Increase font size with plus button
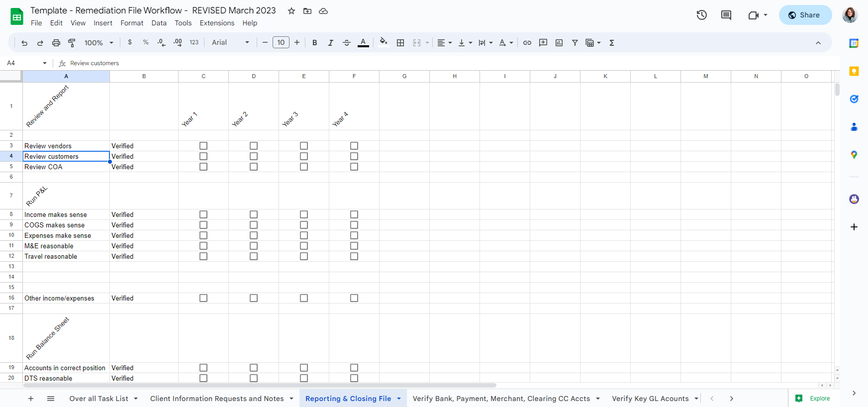Screen dimensions: 868x407 click(297, 43)
